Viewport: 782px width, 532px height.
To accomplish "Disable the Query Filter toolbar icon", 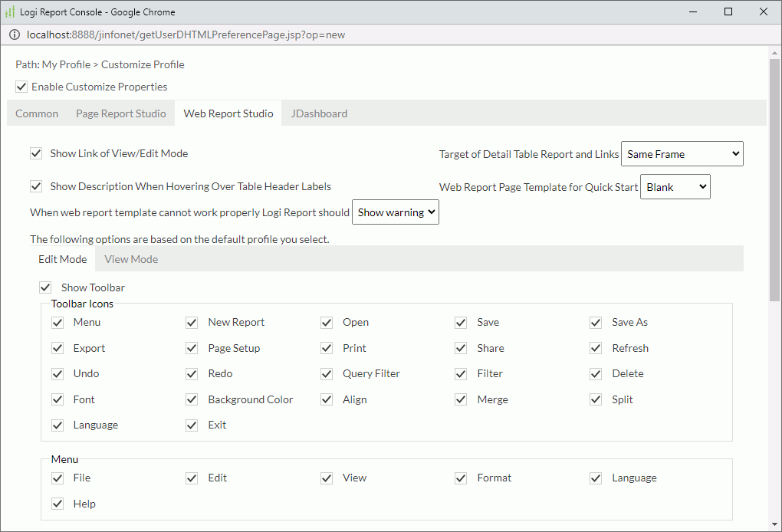I will [326, 373].
